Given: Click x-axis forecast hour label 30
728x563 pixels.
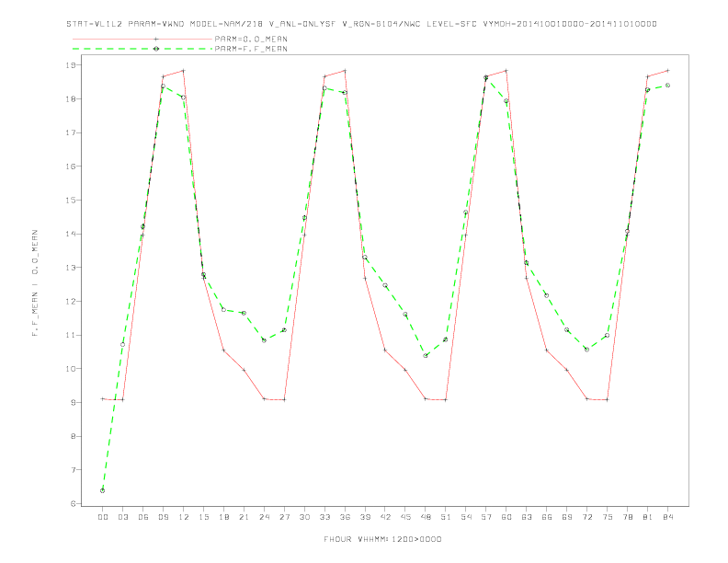Looking at the screenshot, I should [x=304, y=517].
